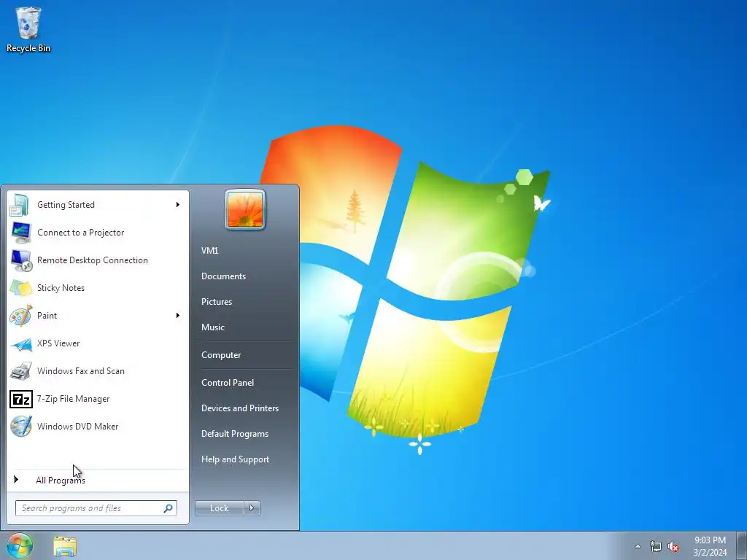Viewport: 747px width, 560px height.
Task: Open Windows Explorer from the taskbar
Action: coord(65,546)
